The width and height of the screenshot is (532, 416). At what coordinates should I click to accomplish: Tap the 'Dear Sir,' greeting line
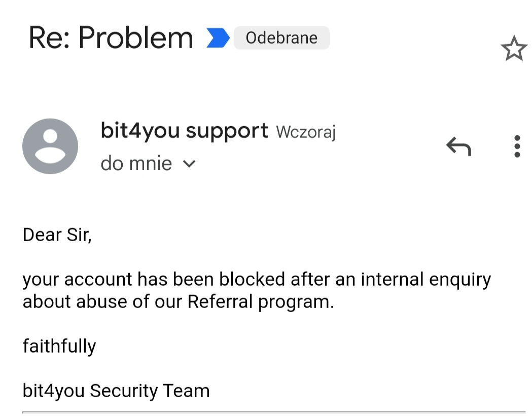[x=57, y=235]
